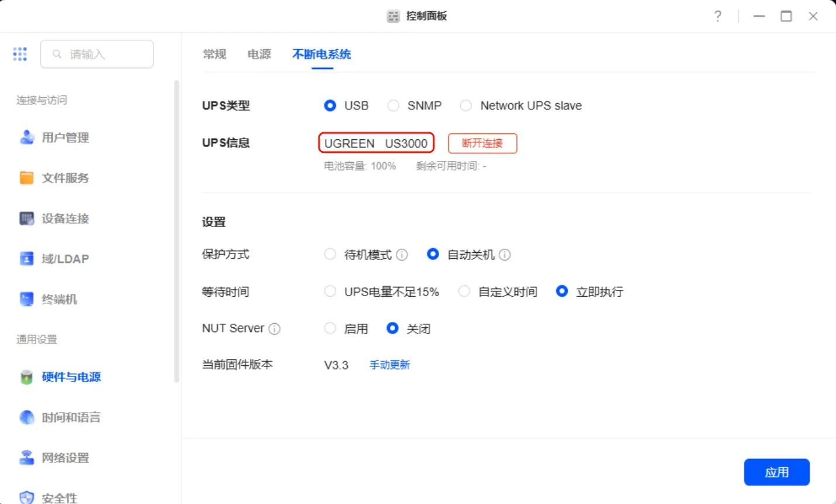Open 文件服务 in sidebar
The width and height of the screenshot is (836, 504).
[66, 178]
